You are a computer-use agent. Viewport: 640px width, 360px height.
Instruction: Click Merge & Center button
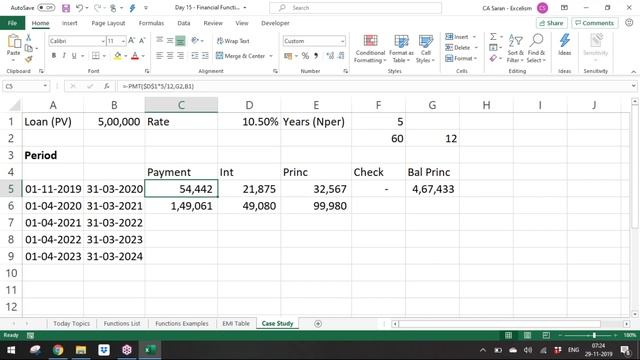pyautogui.click(x=240, y=56)
